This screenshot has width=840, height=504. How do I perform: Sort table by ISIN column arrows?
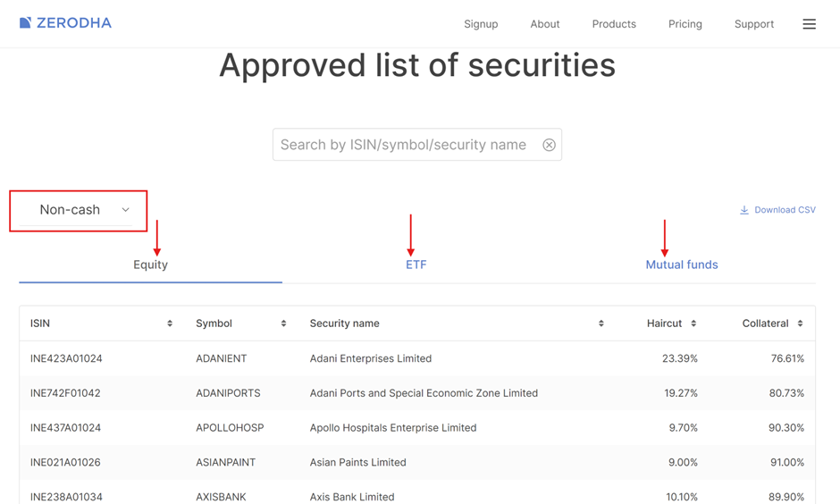(x=170, y=323)
